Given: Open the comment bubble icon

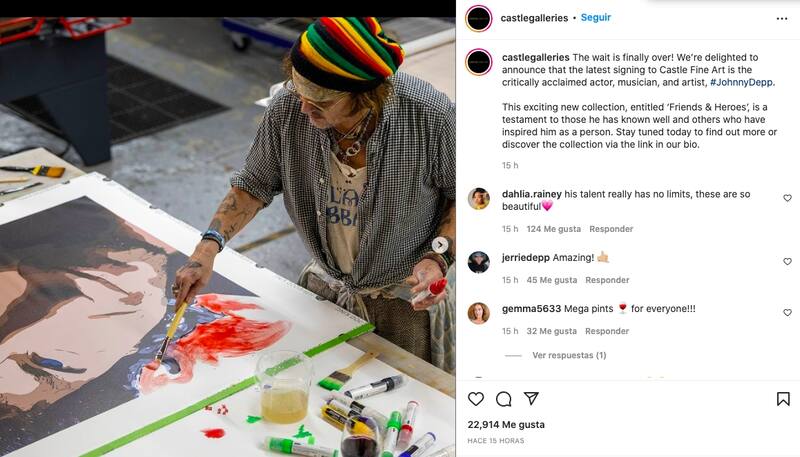Looking at the screenshot, I should point(504,399).
